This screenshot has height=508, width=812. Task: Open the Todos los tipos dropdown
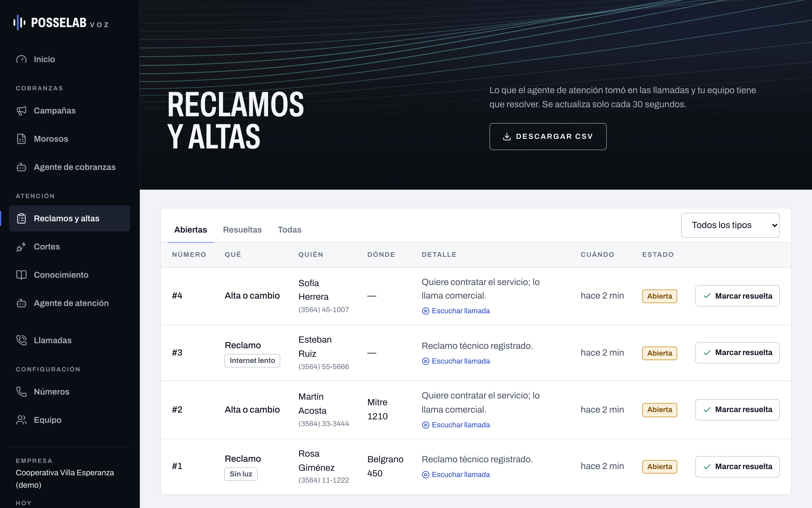tap(730, 225)
